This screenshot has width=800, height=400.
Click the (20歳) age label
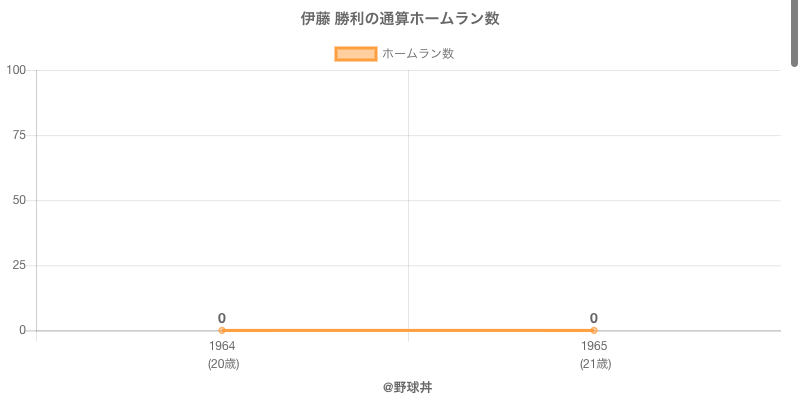(x=223, y=364)
